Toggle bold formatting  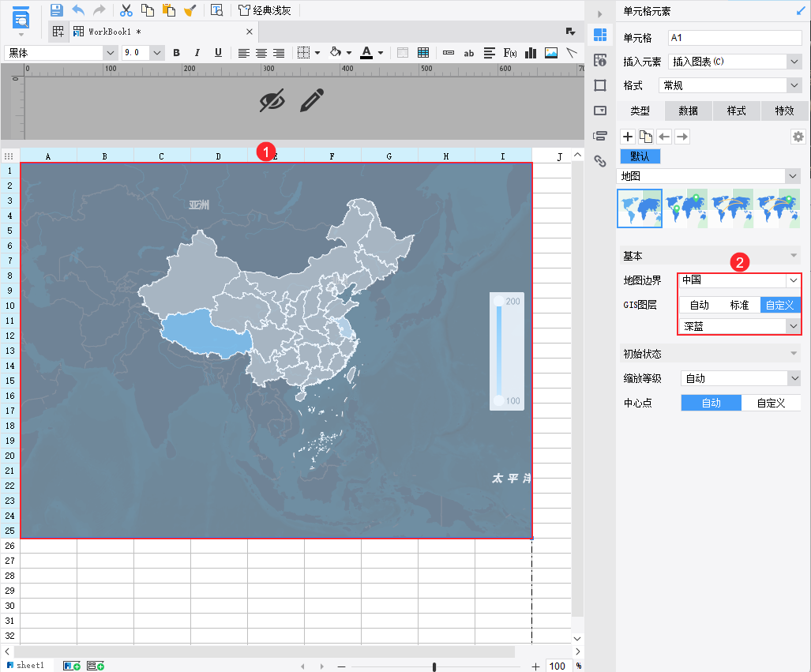coord(177,53)
